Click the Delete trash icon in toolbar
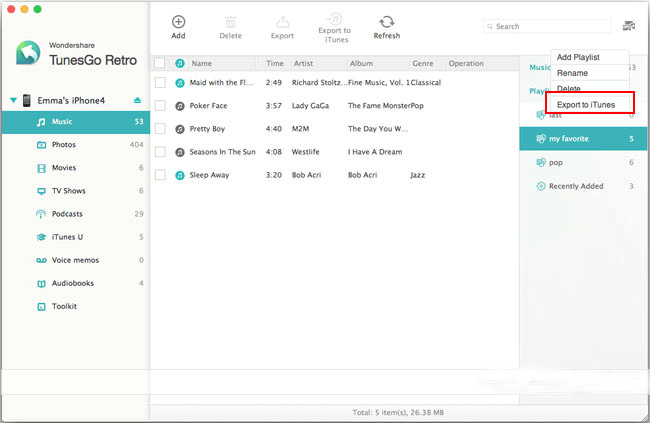The image size is (650, 423). click(230, 22)
